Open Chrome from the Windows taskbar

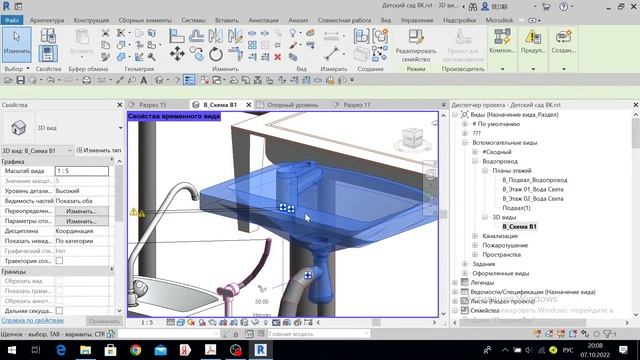click(136, 350)
